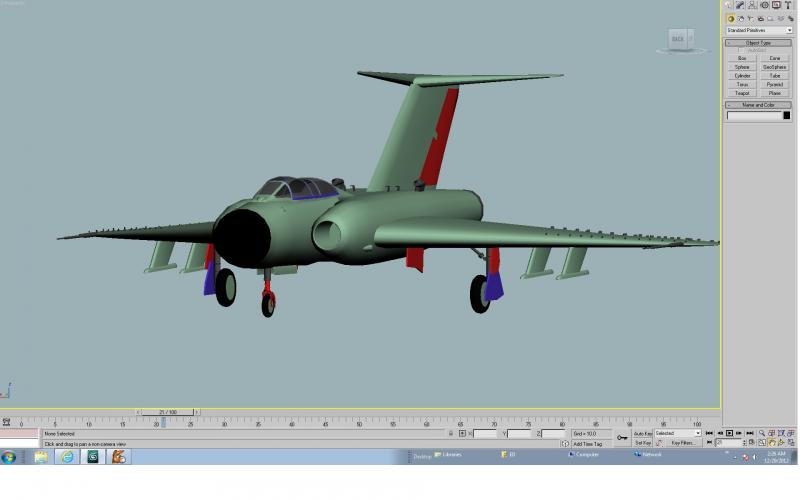The height and width of the screenshot is (500, 800).
Task: Collapse the Object Type rollout
Action: [x=758, y=43]
